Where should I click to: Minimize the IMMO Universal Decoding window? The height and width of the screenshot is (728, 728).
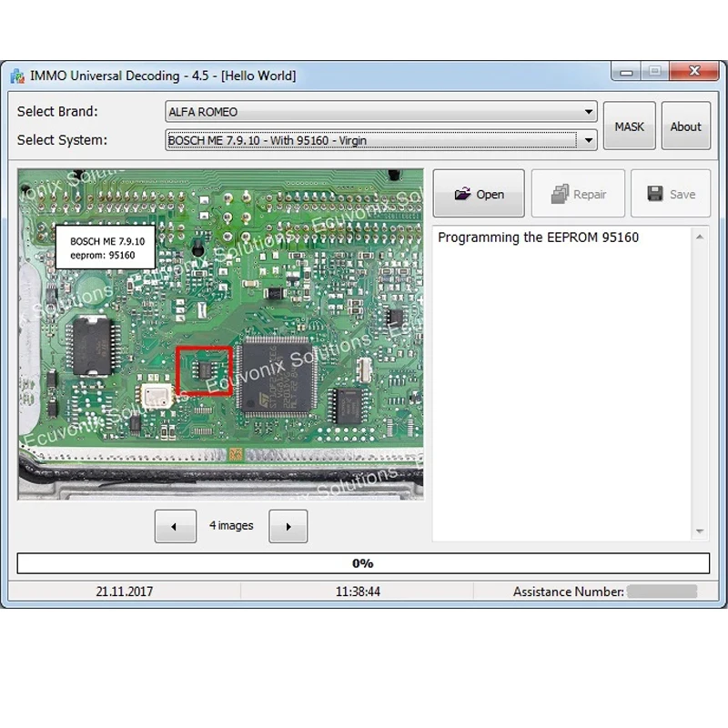pyautogui.click(x=626, y=72)
